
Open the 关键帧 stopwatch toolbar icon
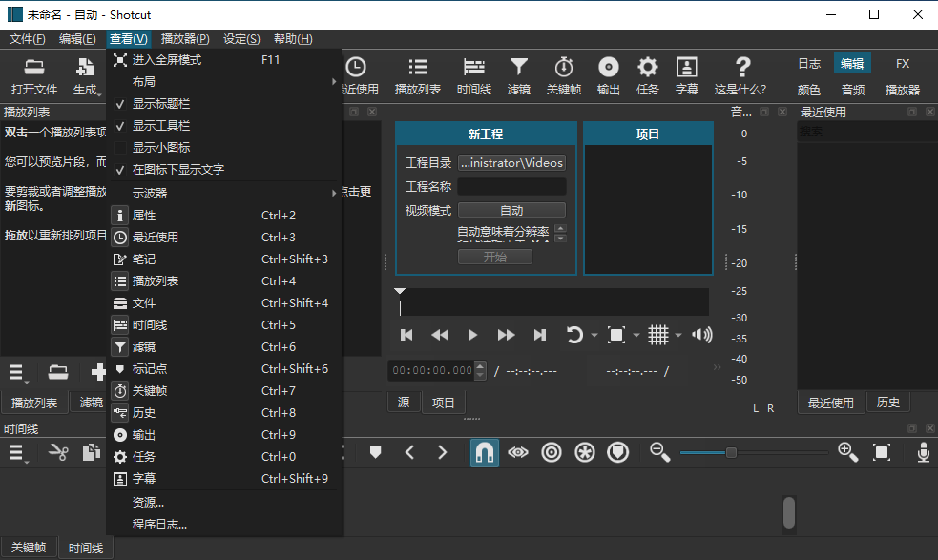564,76
